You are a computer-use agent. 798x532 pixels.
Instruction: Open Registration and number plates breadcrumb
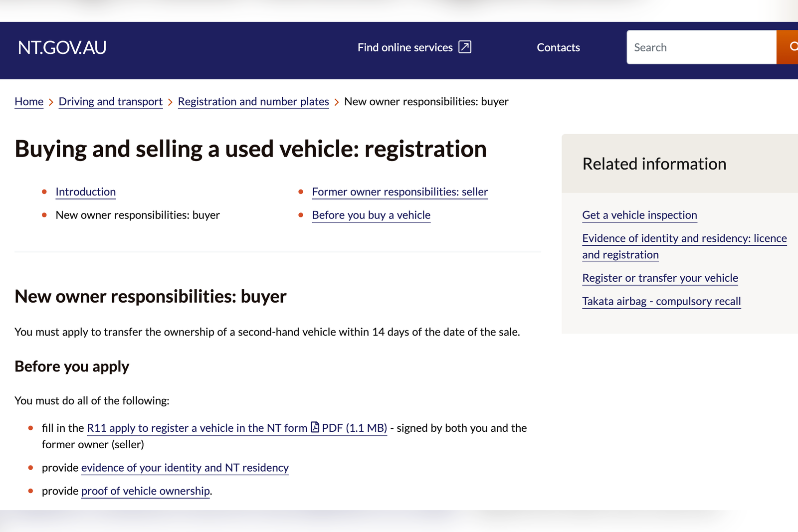(x=253, y=102)
